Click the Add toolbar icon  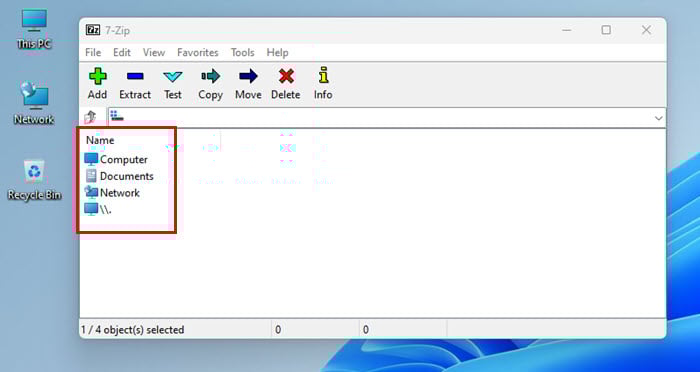tap(97, 76)
